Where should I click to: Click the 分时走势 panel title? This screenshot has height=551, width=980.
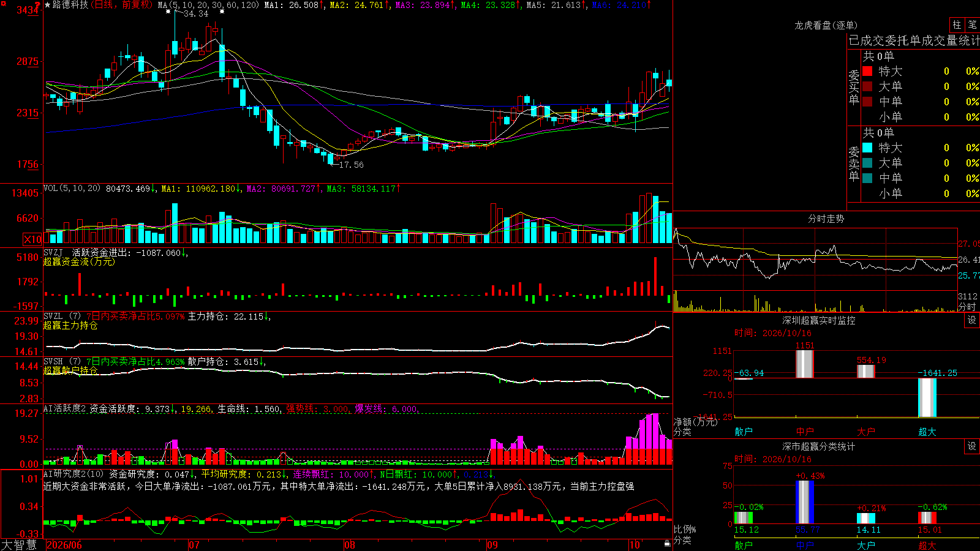tap(826, 219)
